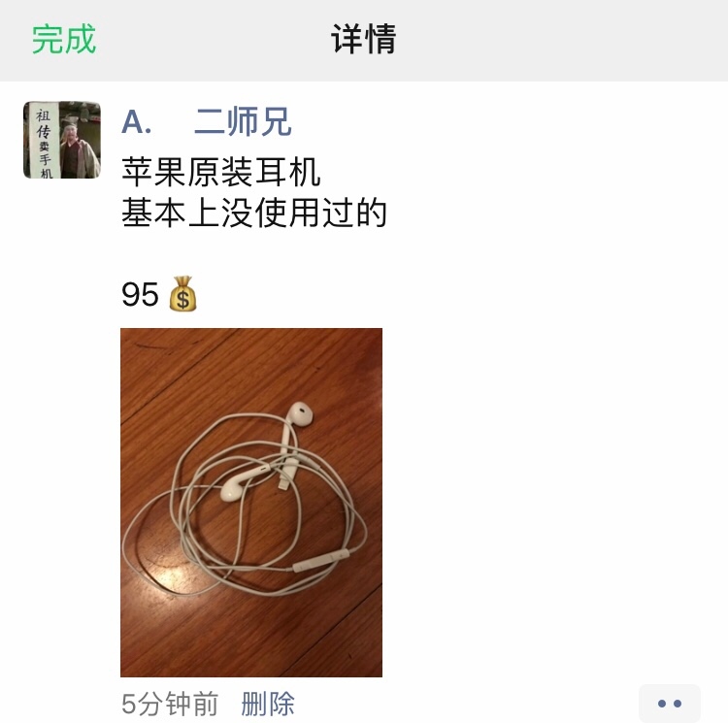Tap the money bag emoji
The height and width of the screenshot is (723, 728).
point(182,294)
